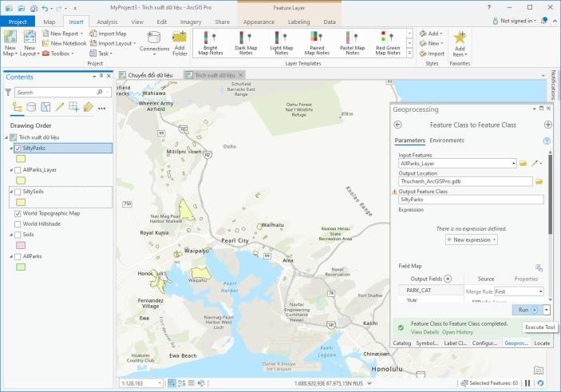Screen dimensions: 561x392
Task: Open the New Report dropdown
Action: coord(81,34)
